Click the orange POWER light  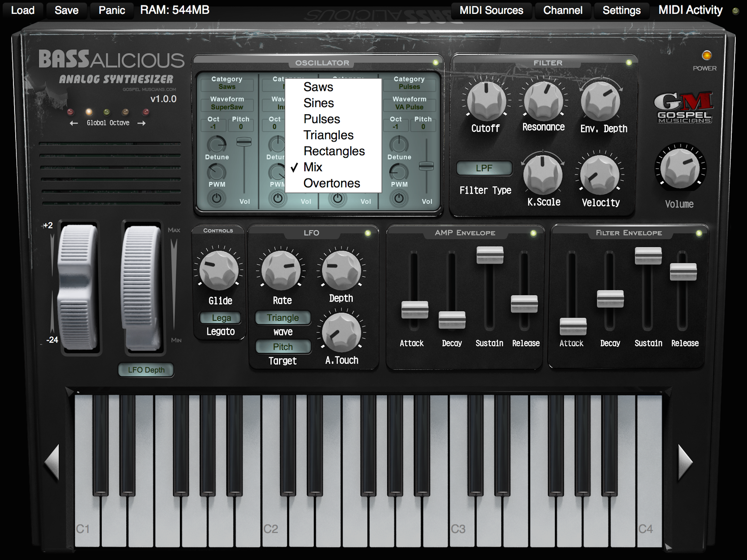pyautogui.click(x=707, y=56)
